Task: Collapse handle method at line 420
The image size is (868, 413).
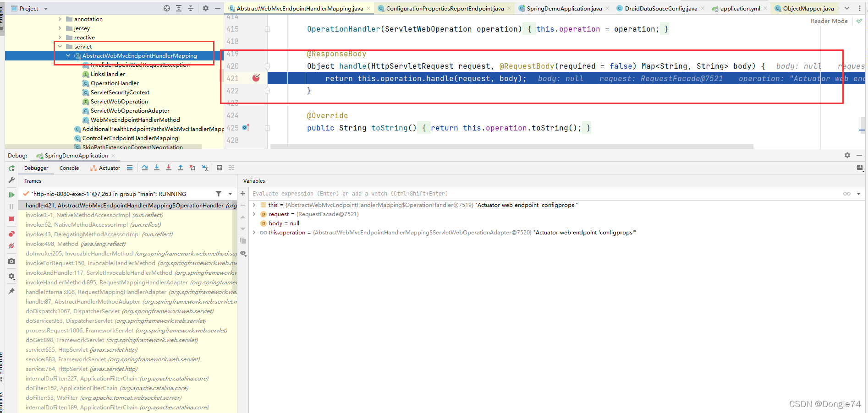Action: coord(267,66)
